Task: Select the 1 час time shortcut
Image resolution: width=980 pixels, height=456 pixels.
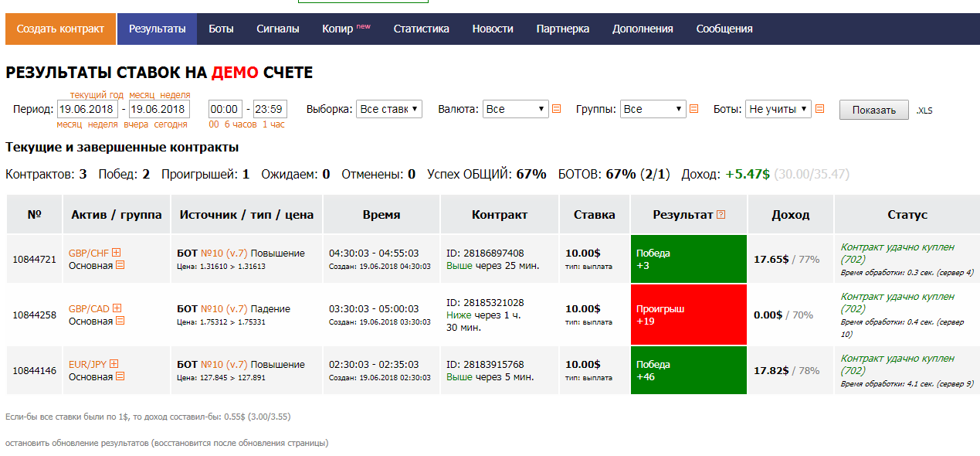Action: click(x=273, y=124)
